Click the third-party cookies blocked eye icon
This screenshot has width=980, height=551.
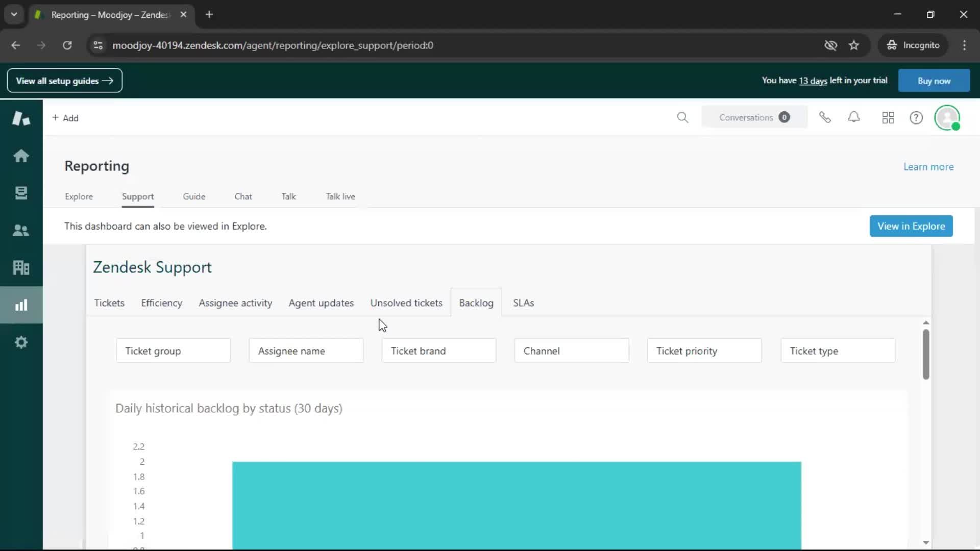pos(830,45)
